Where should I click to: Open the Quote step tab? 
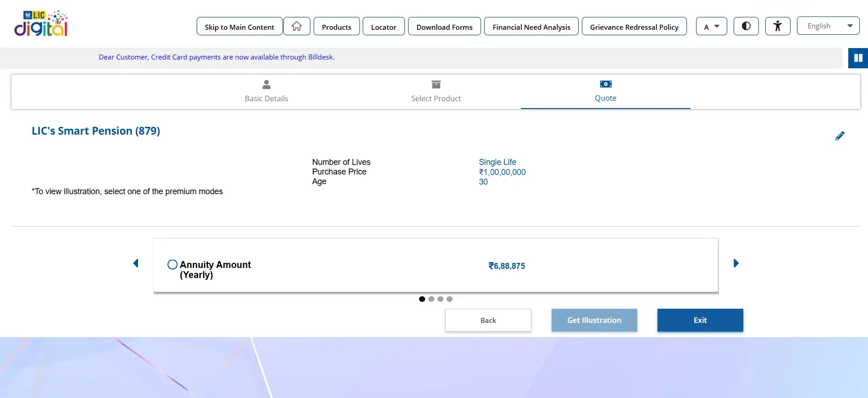point(606,92)
